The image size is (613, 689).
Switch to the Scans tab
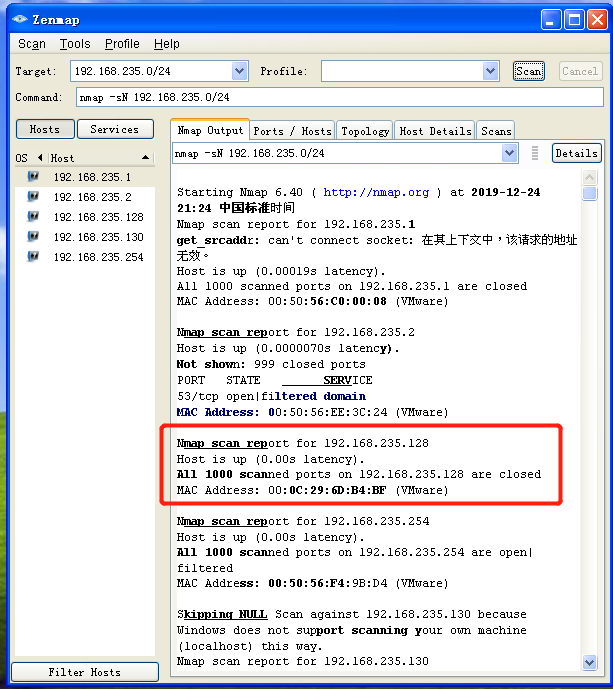click(496, 131)
